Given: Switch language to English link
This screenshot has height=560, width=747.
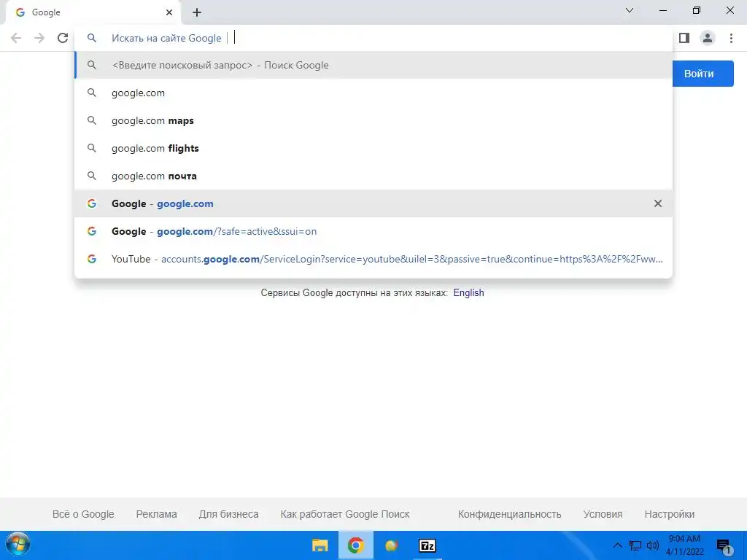Looking at the screenshot, I should [468, 293].
